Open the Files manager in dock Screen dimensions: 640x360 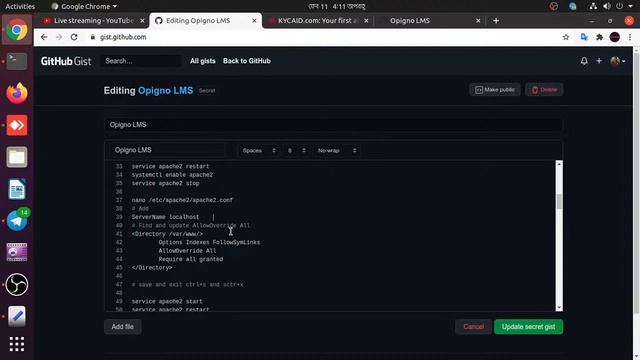[x=17, y=157]
